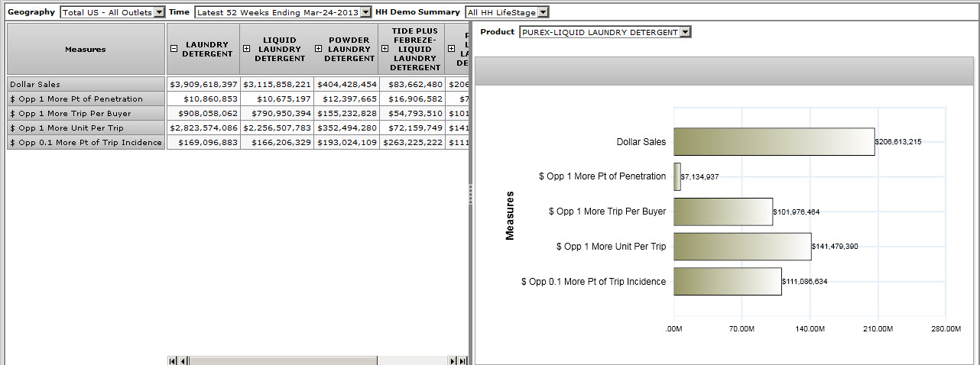Open the Time period dropdown

point(365,12)
